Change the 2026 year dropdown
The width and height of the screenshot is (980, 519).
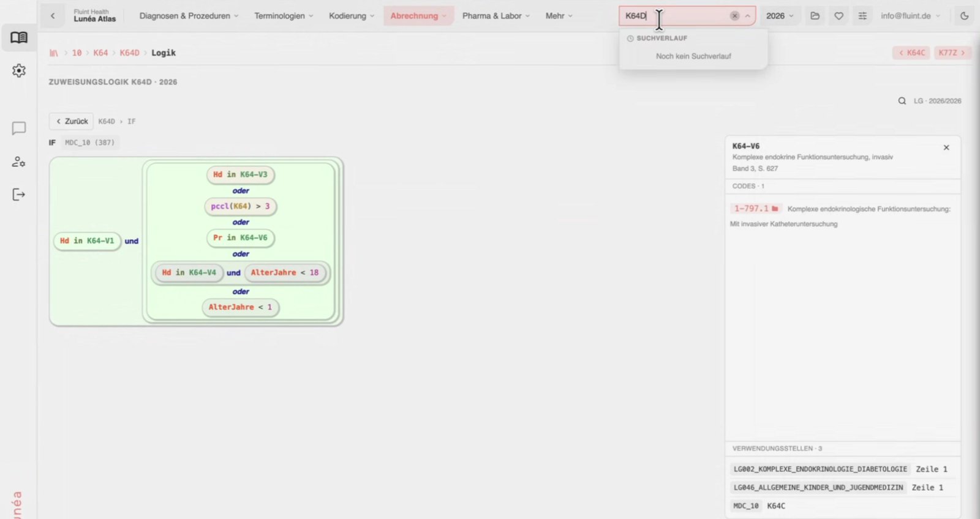click(780, 16)
